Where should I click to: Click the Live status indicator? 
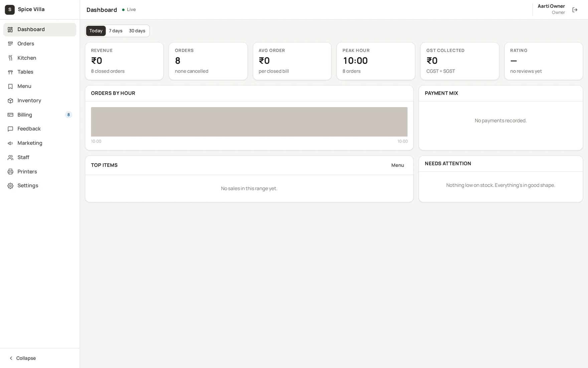pos(129,10)
